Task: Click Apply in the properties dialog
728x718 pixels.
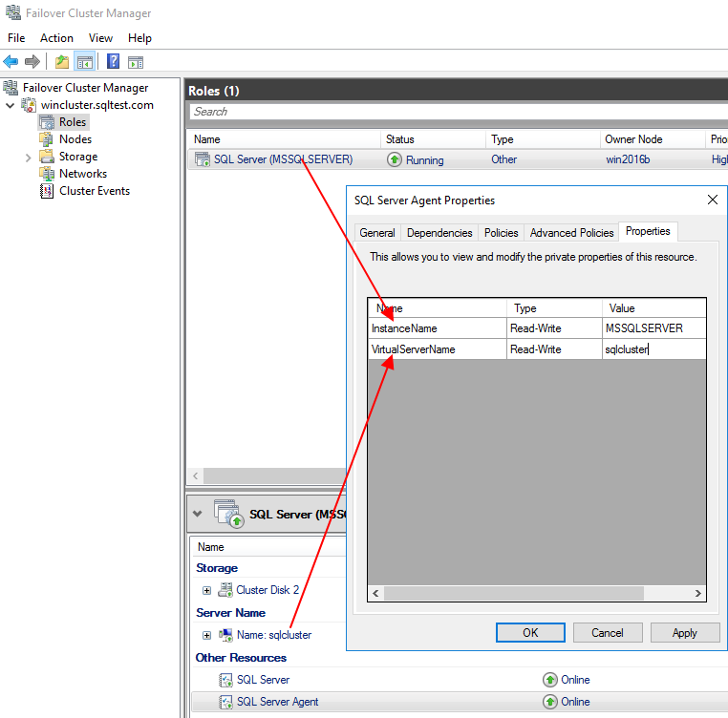Action: click(x=685, y=633)
